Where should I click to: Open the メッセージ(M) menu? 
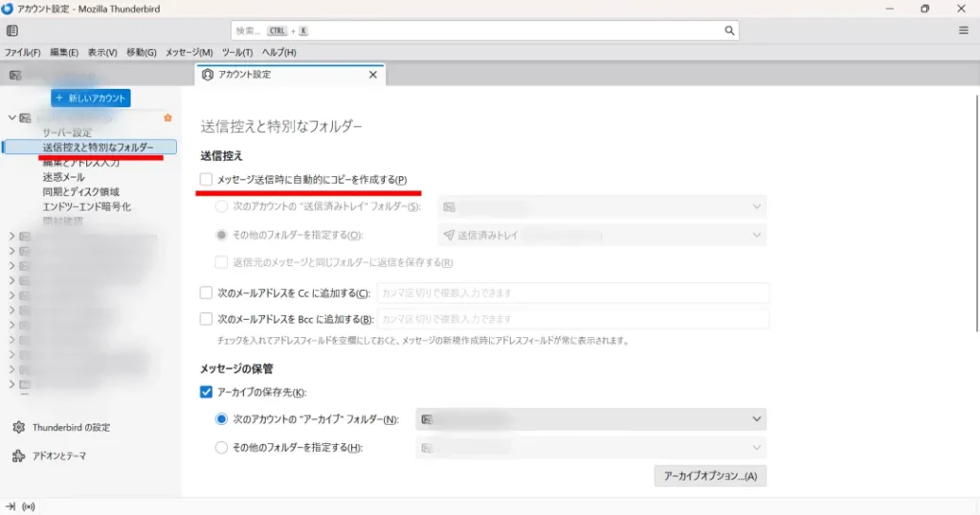click(x=189, y=53)
